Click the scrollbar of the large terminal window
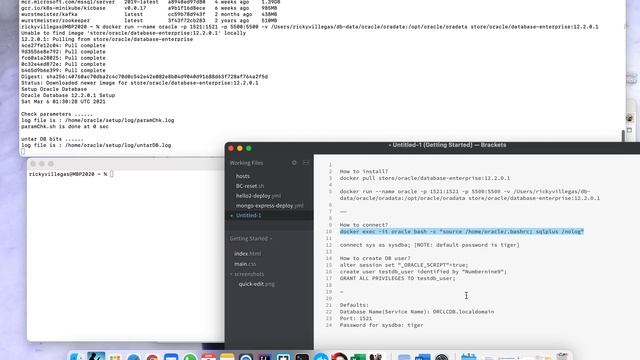The width and height of the screenshot is (640, 360). (x=623, y=136)
